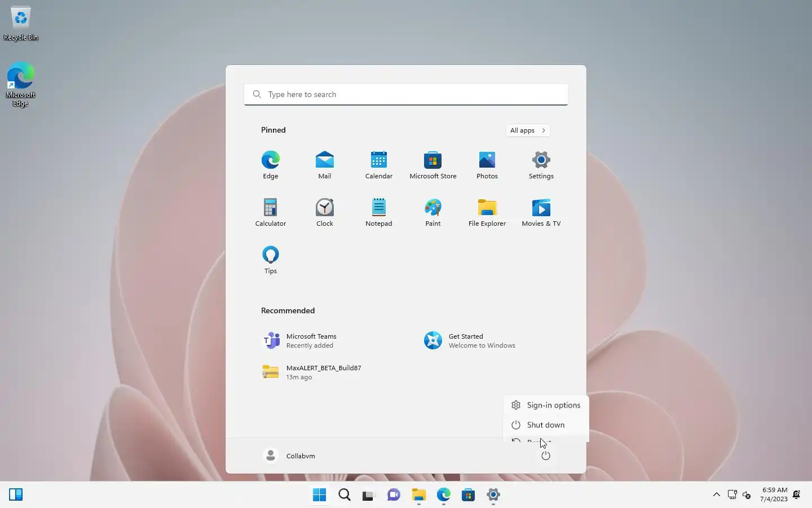Open Microsoft Store from taskbar

coord(468,495)
